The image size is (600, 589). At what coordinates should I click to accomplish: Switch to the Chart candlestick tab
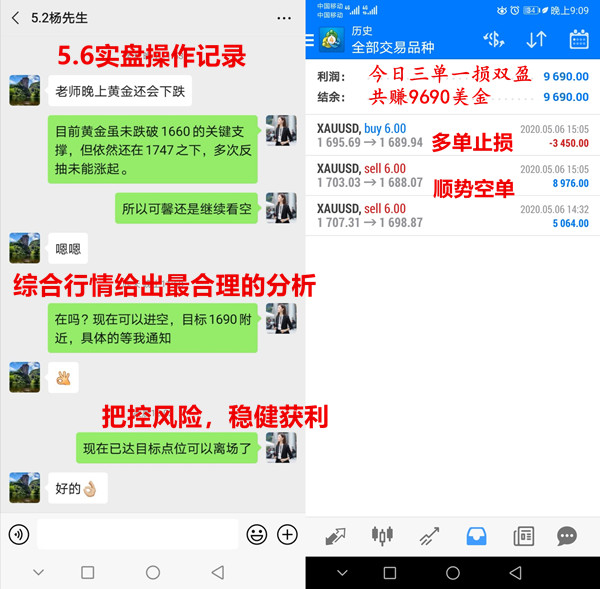[x=382, y=535]
